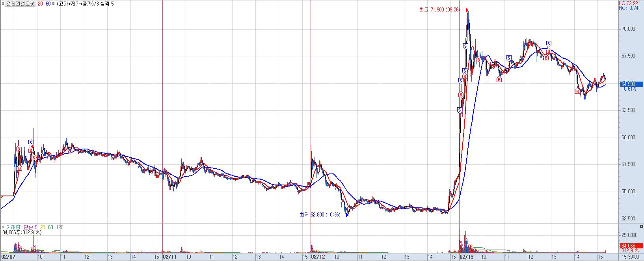Click the B marker at the 02/13 14:00 low
644x261 pixels.
click(577, 91)
